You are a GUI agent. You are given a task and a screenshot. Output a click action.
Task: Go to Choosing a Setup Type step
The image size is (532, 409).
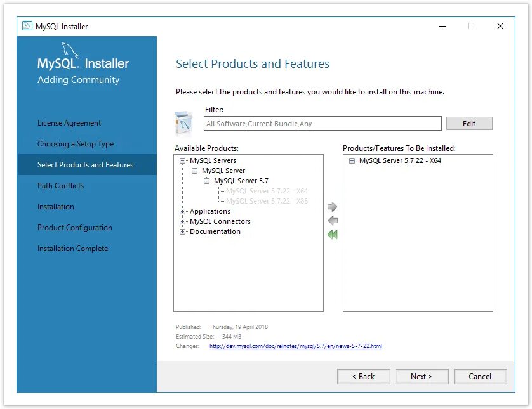76,144
